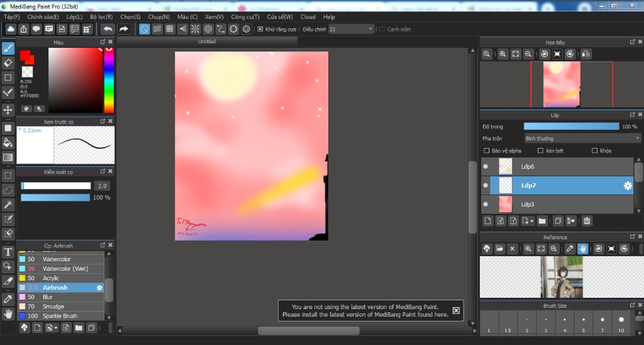This screenshot has height=345, width=644.
Task: Click the latest version notification message
Action: point(365,310)
